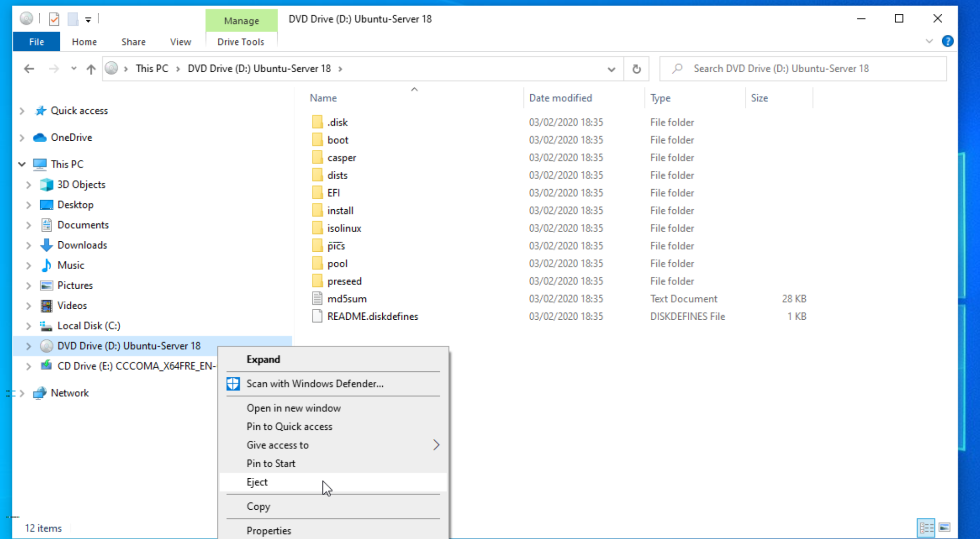
Task: Select the casper folder
Action: [342, 157]
